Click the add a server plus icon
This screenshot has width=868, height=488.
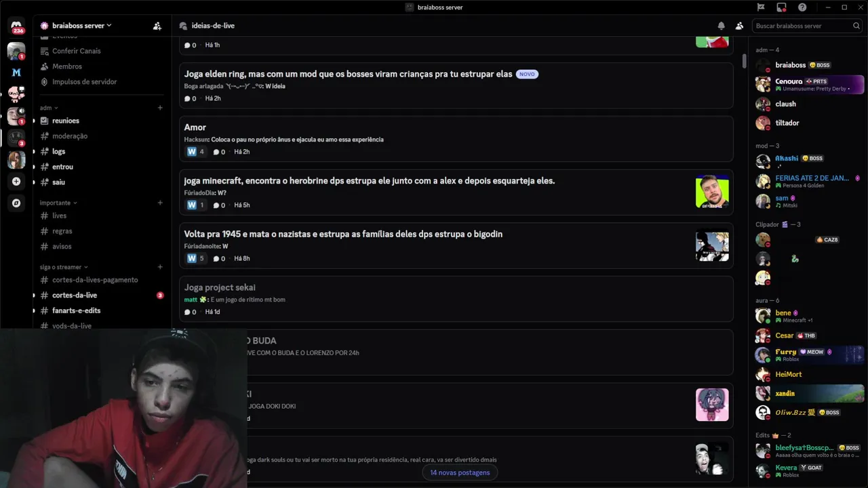[x=16, y=182]
